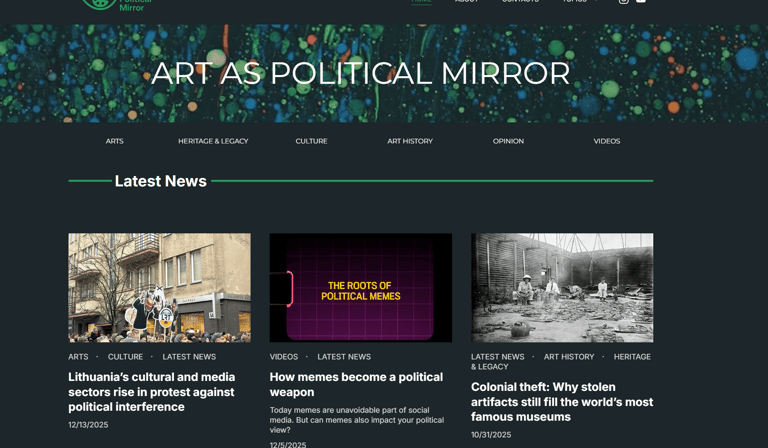Image resolution: width=768 pixels, height=448 pixels.
Task: Select the Heritage & Legacy category tab
Action: (x=213, y=141)
